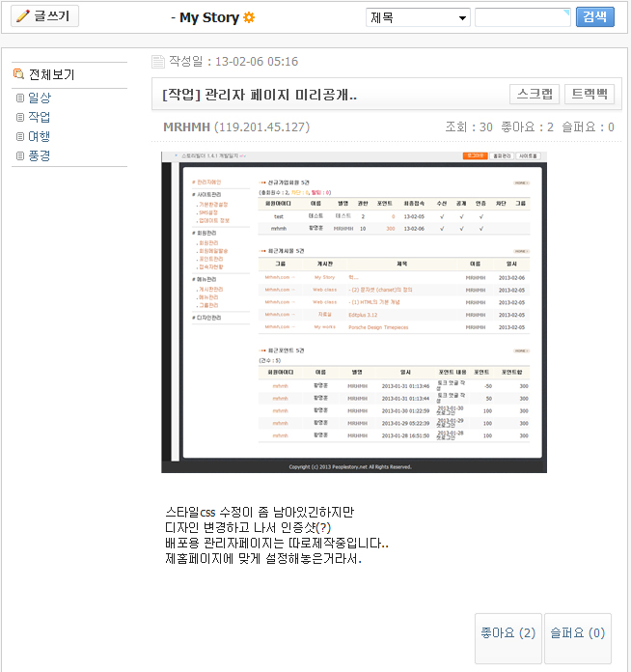Select the 작업 category in sidebar

(x=40, y=117)
